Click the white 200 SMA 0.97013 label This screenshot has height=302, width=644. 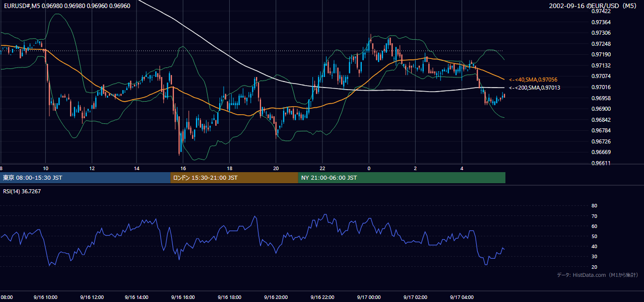pos(534,88)
